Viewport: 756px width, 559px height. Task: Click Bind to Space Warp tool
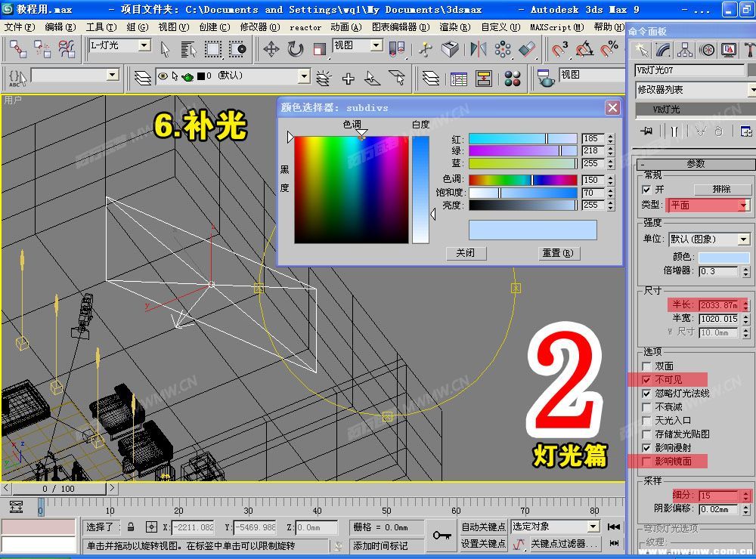tap(66, 49)
